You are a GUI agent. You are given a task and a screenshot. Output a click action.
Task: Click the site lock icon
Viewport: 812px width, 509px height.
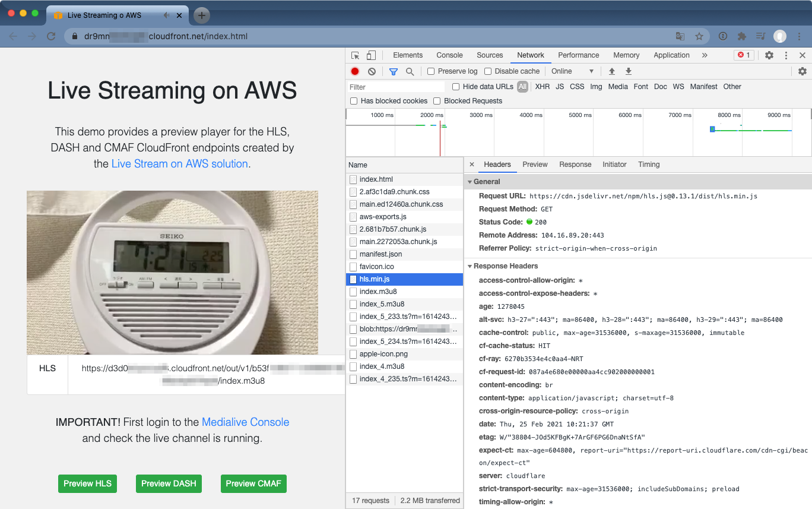(x=75, y=36)
